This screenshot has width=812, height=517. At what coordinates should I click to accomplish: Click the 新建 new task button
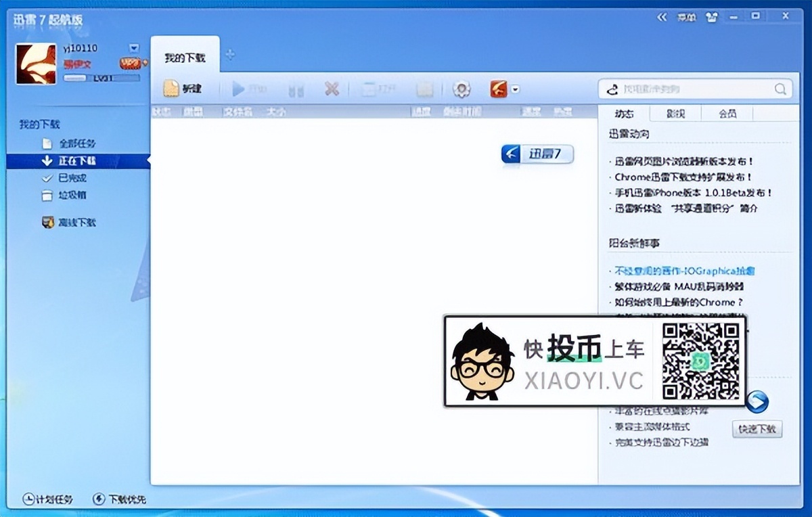click(183, 89)
